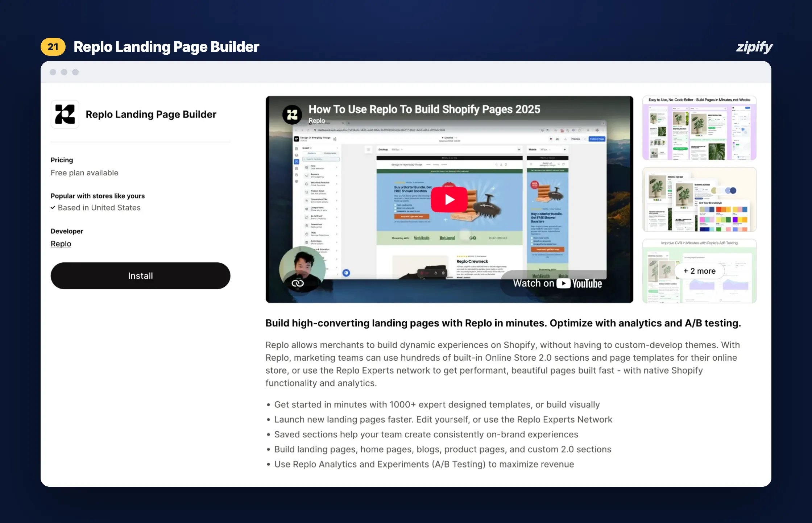Click the bullet about Replo Experts Network
Viewport: 812px width, 523px height.
[443, 419]
